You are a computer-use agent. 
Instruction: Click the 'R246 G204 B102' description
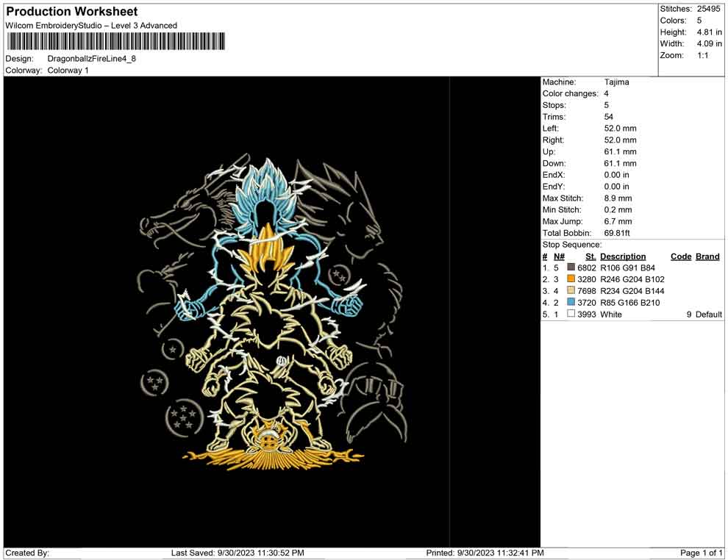coord(632,279)
